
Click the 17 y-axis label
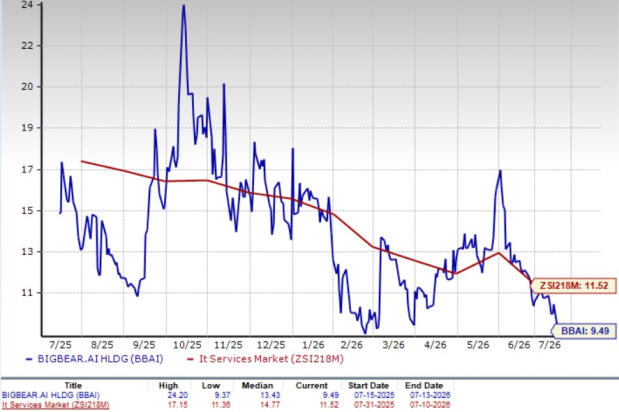pyautogui.click(x=26, y=170)
